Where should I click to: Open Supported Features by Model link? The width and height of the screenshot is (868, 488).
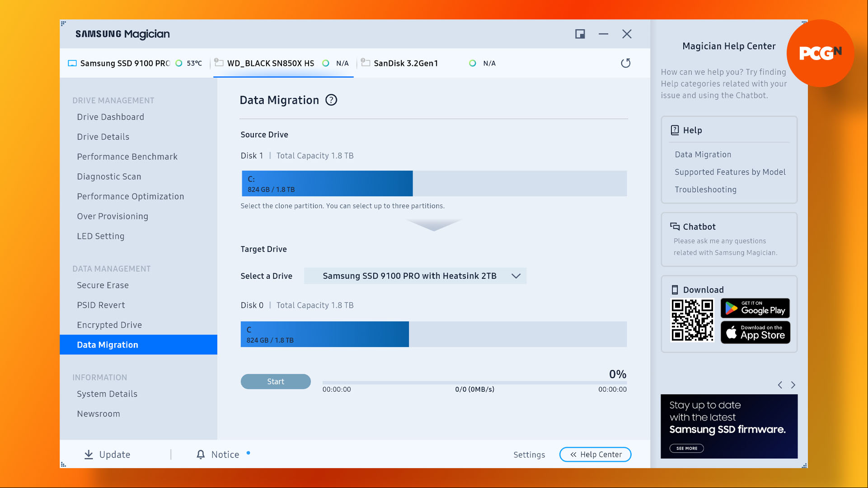pos(730,172)
